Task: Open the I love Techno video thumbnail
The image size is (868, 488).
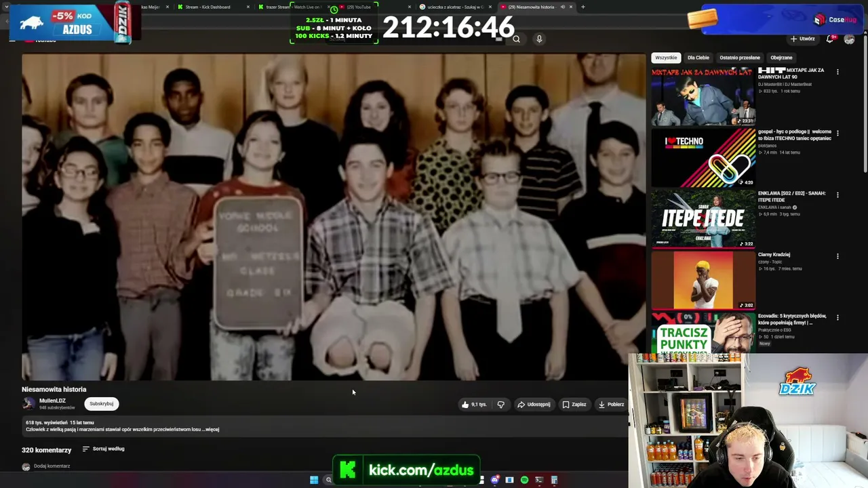Action: point(703,158)
